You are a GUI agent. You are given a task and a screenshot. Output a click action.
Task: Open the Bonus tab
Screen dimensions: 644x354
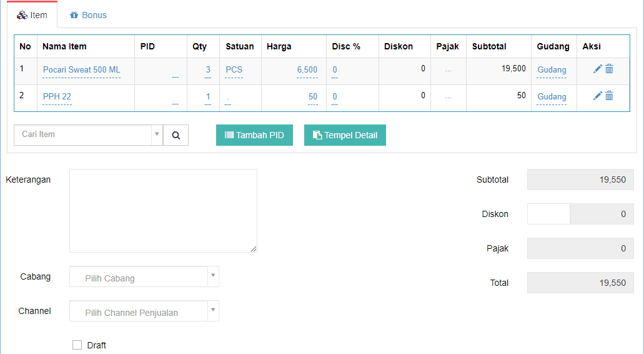click(88, 15)
